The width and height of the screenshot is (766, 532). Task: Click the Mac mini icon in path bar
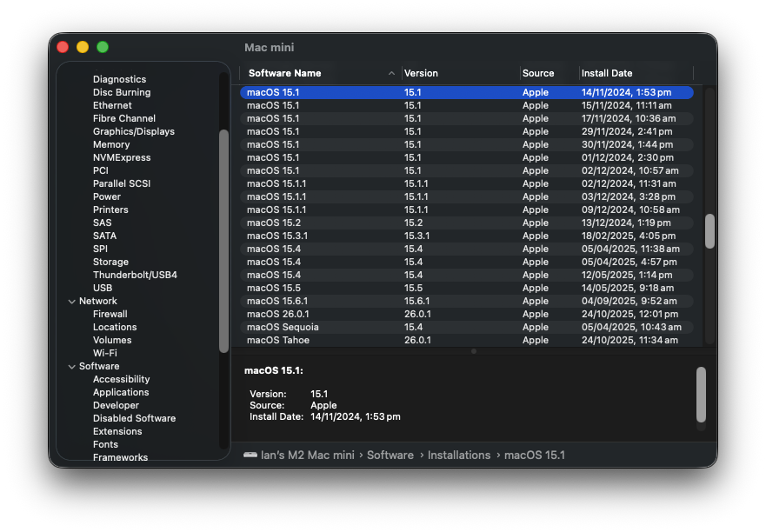pyautogui.click(x=250, y=455)
